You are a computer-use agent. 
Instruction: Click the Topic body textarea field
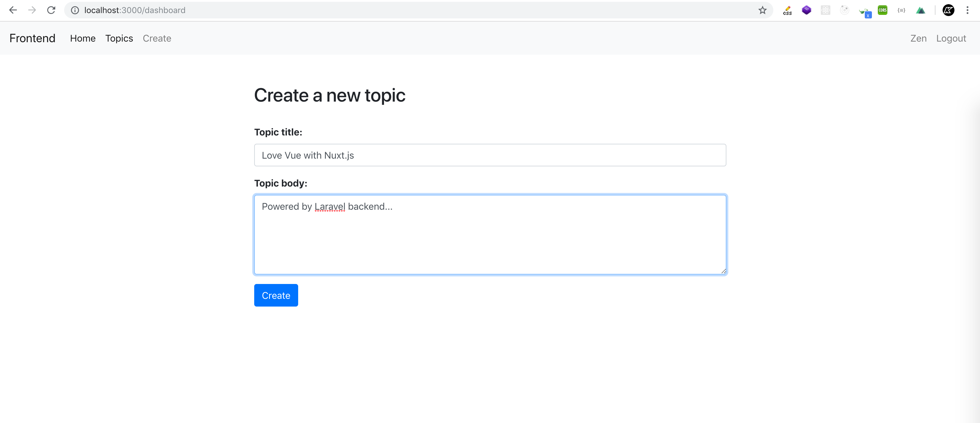point(489,234)
